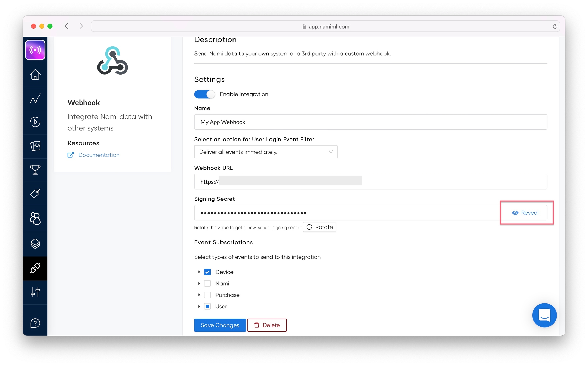Expand the Device event tree arrow
588x366 pixels.
pos(199,272)
